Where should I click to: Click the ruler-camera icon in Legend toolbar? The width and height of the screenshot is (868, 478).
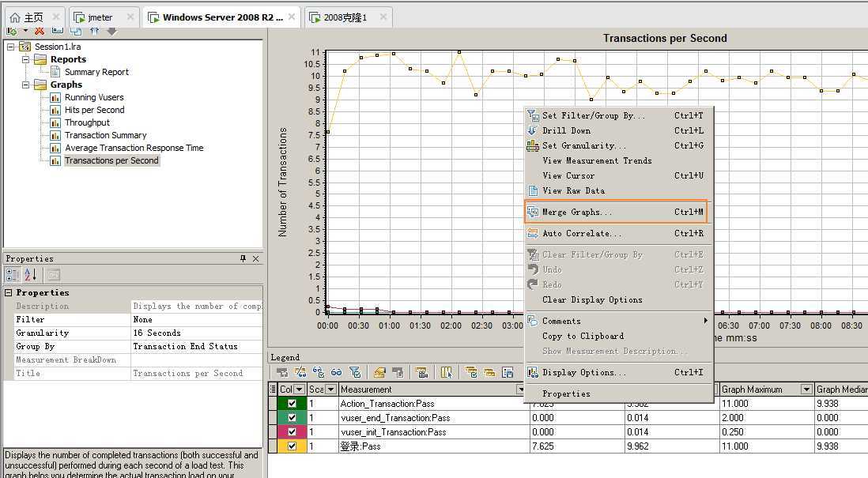pyautogui.click(x=422, y=372)
